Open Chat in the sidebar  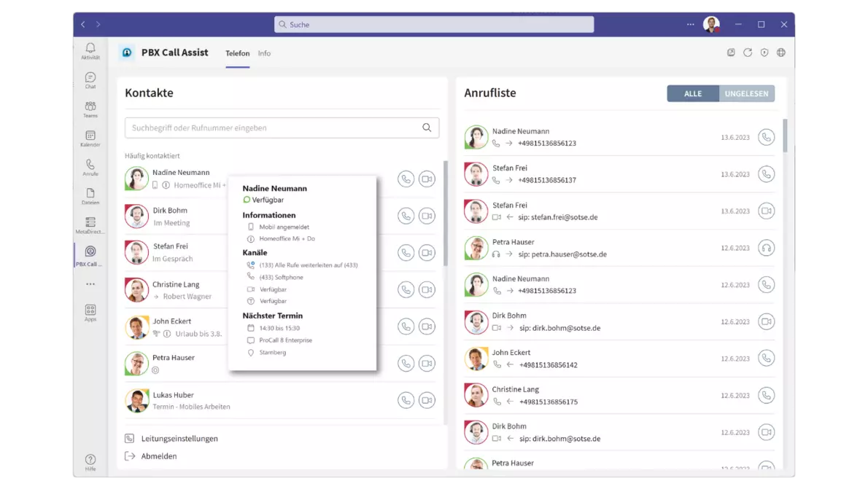pyautogui.click(x=90, y=80)
